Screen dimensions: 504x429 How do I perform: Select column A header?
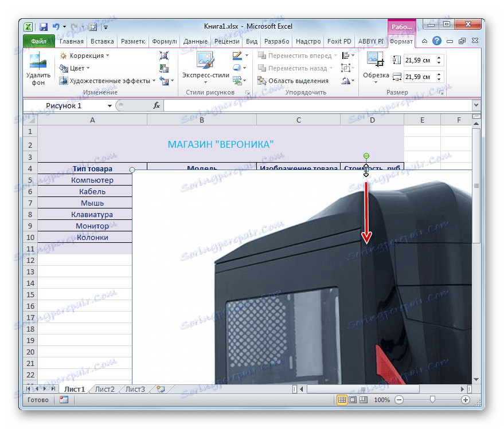coord(92,120)
